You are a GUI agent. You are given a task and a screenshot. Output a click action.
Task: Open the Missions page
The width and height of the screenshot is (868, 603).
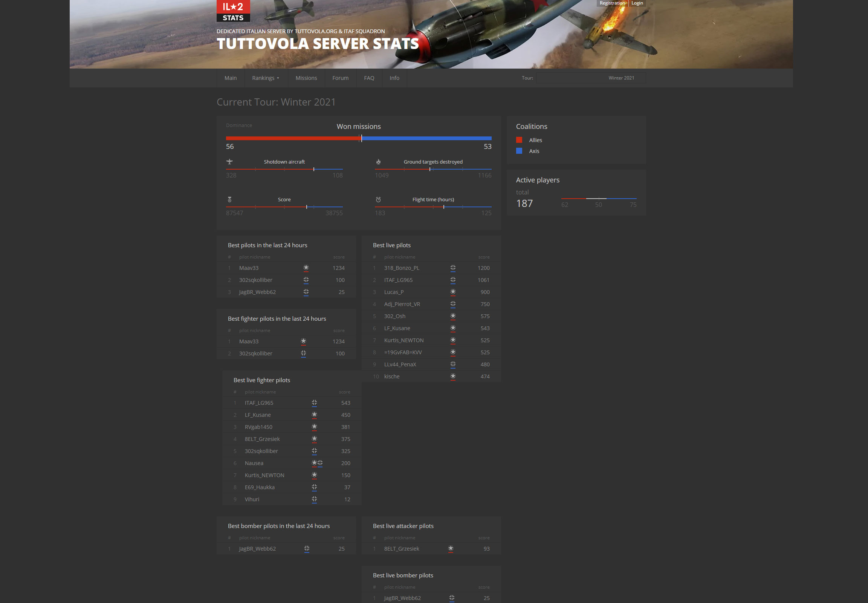(306, 78)
